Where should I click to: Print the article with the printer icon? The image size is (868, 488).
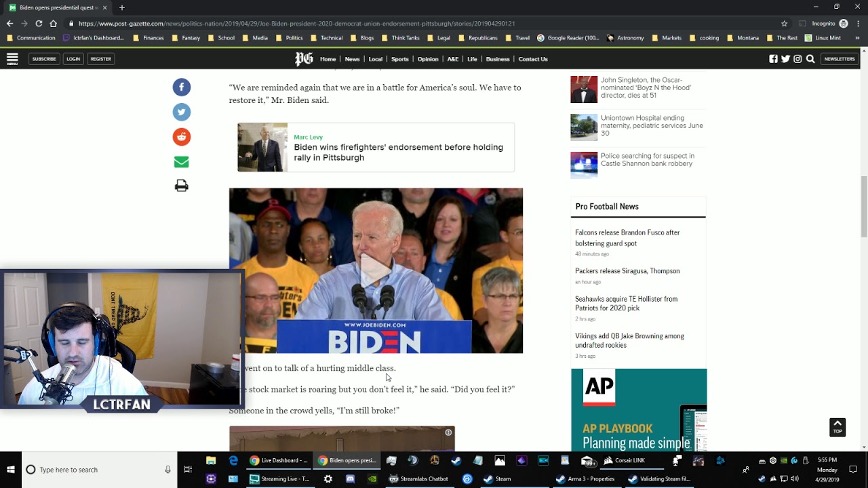(181, 186)
